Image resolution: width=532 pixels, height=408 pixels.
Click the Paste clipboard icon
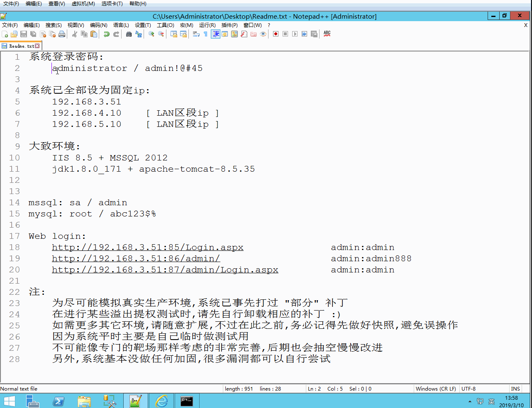[x=94, y=34]
